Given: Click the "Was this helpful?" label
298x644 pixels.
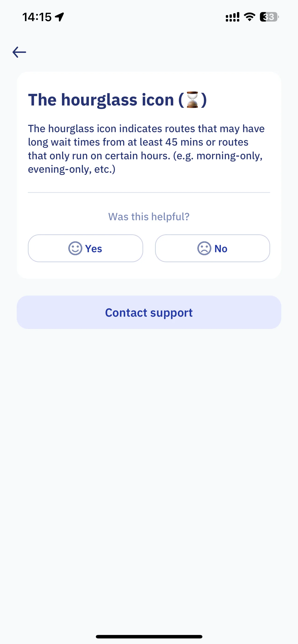Looking at the screenshot, I should click(x=149, y=217).
